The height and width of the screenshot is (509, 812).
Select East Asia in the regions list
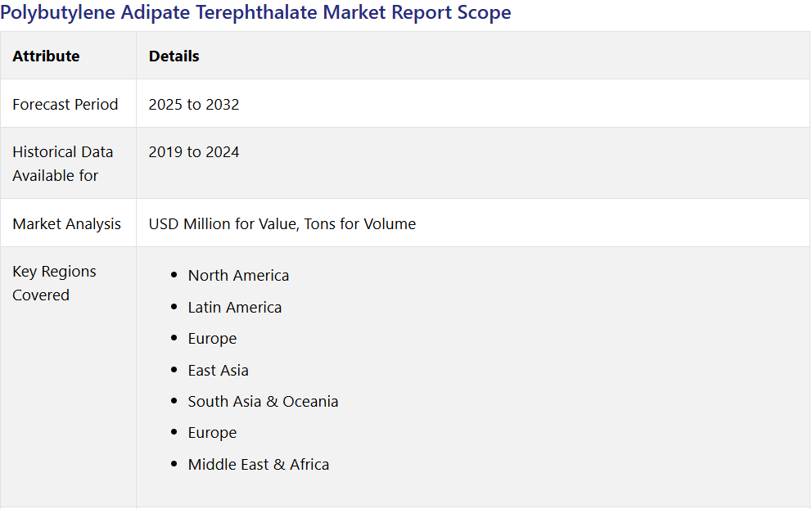(x=218, y=370)
